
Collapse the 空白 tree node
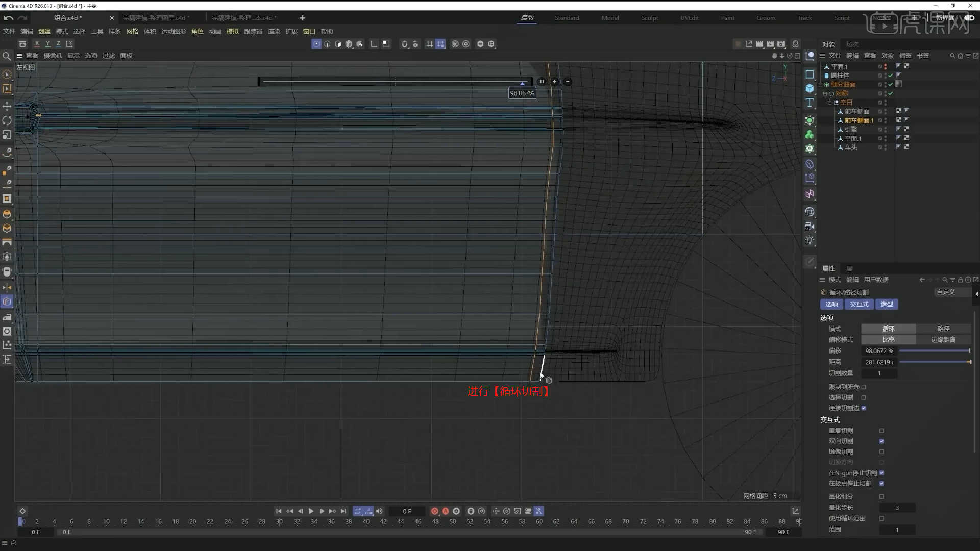coord(829,103)
